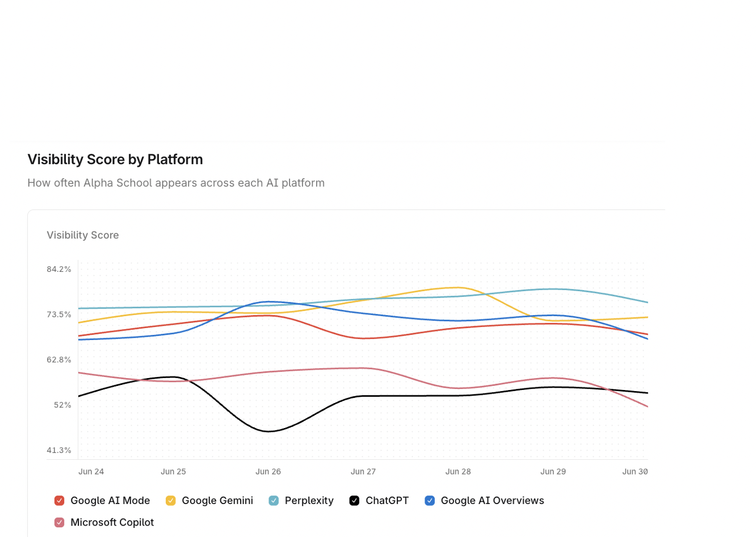
Task: Disable the Perplexity series checkbox
Action: [x=274, y=501]
